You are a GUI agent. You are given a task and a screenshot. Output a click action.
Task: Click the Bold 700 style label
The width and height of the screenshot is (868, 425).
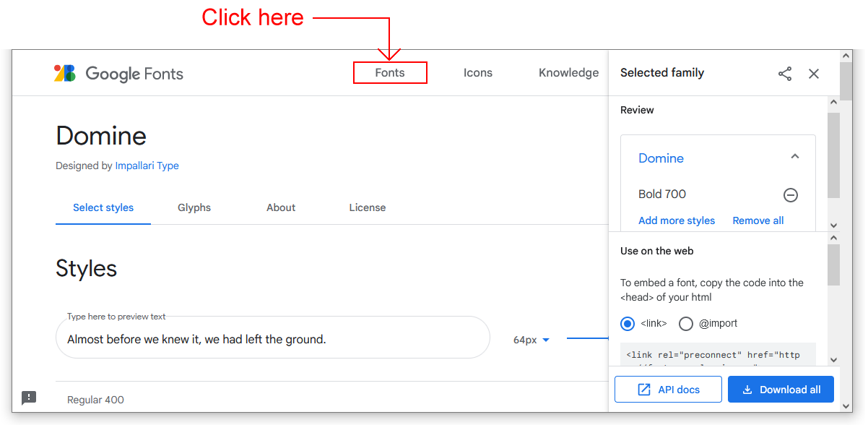[x=662, y=194]
